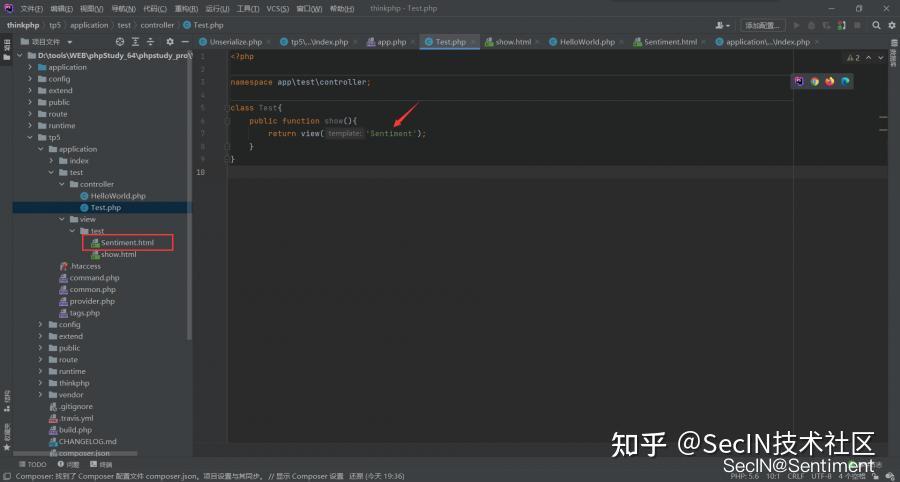Hide the project tool window
Image resolution: width=900 pixels, height=482 pixels.
coord(184,42)
